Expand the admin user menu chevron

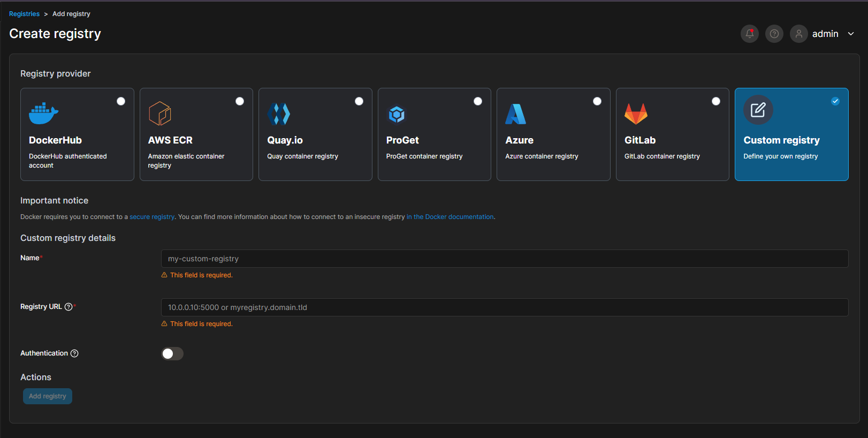click(851, 34)
